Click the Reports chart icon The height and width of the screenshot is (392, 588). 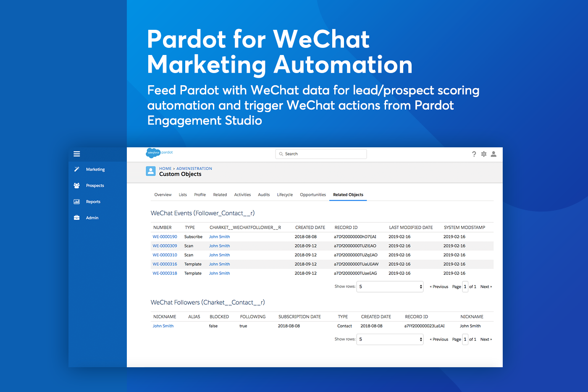[76, 202]
